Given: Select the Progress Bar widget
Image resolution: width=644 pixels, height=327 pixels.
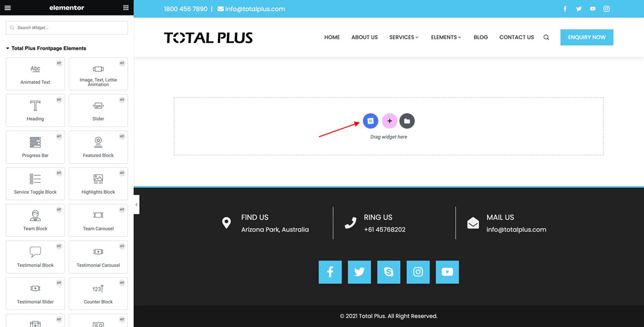Looking at the screenshot, I should (x=35, y=147).
